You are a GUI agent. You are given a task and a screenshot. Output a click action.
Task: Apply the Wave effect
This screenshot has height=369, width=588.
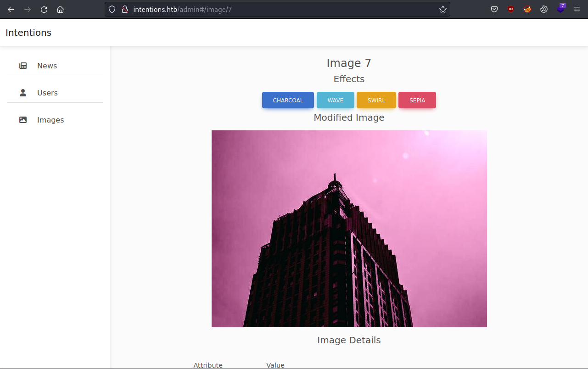point(336,100)
